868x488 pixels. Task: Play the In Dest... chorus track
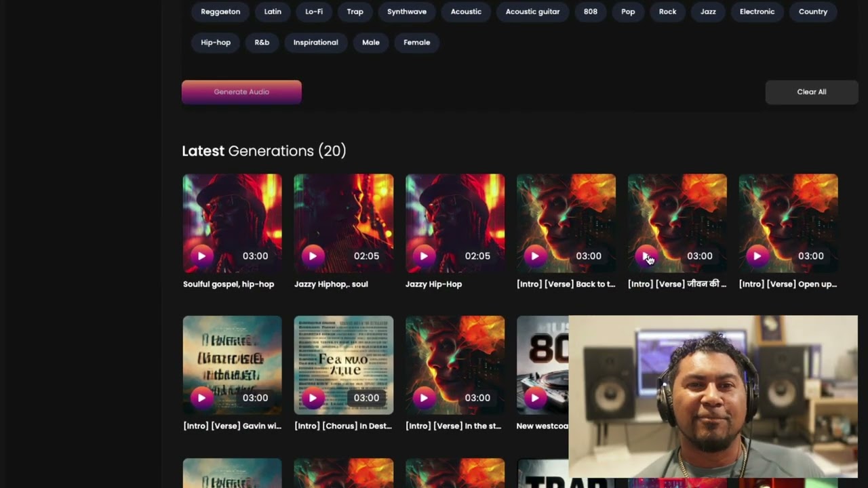click(x=313, y=398)
